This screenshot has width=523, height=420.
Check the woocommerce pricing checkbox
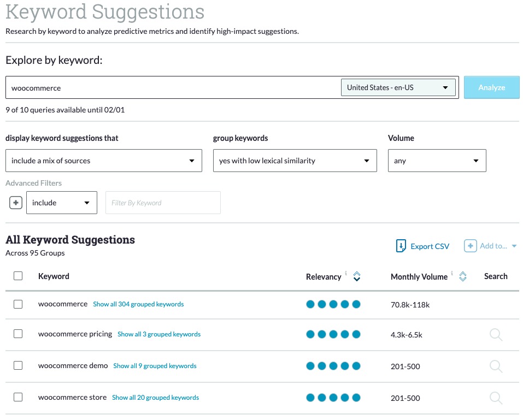(18, 334)
